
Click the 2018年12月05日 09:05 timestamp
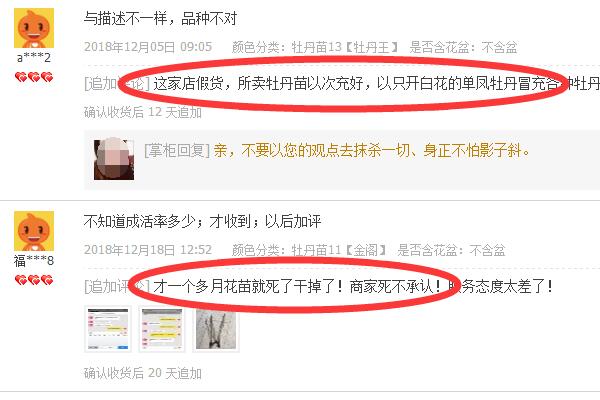tap(148, 47)
